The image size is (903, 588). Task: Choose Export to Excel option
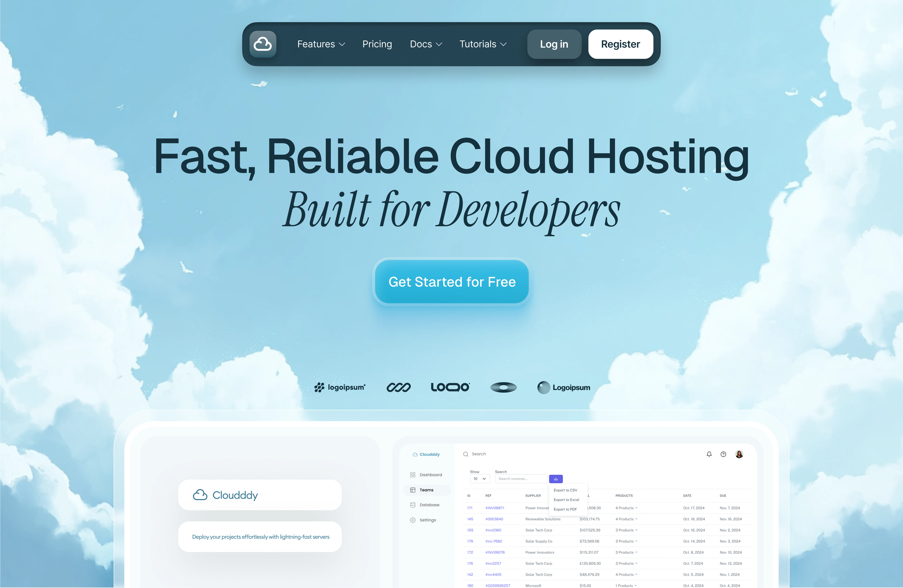point(566,500)
